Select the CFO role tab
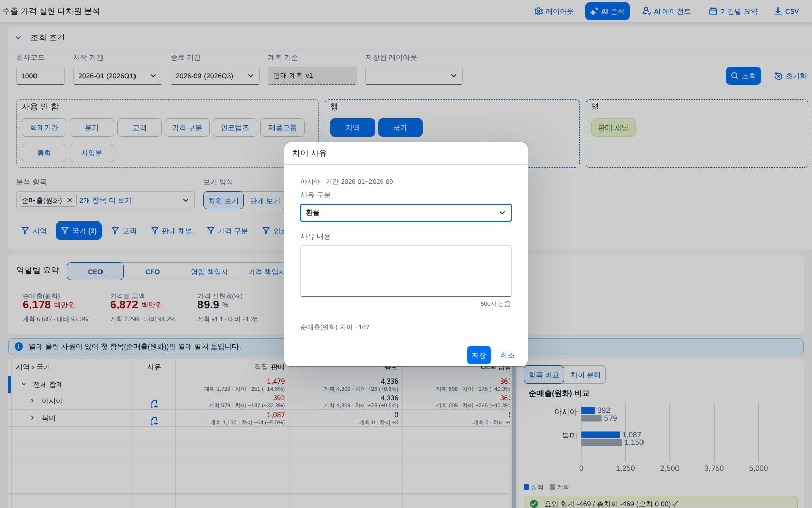Image resolution: width=812 pixels, height=508 pixels. tap(153, 271)
